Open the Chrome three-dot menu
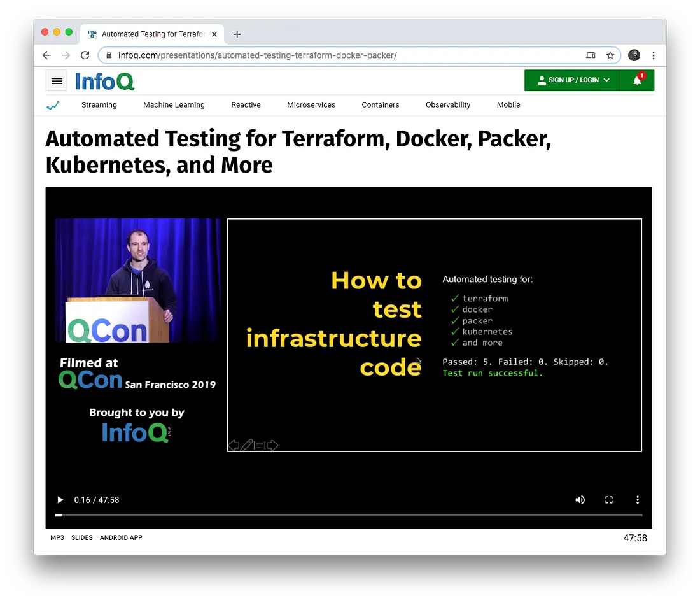Screen dimensions: 700x603 pos(654,55)
